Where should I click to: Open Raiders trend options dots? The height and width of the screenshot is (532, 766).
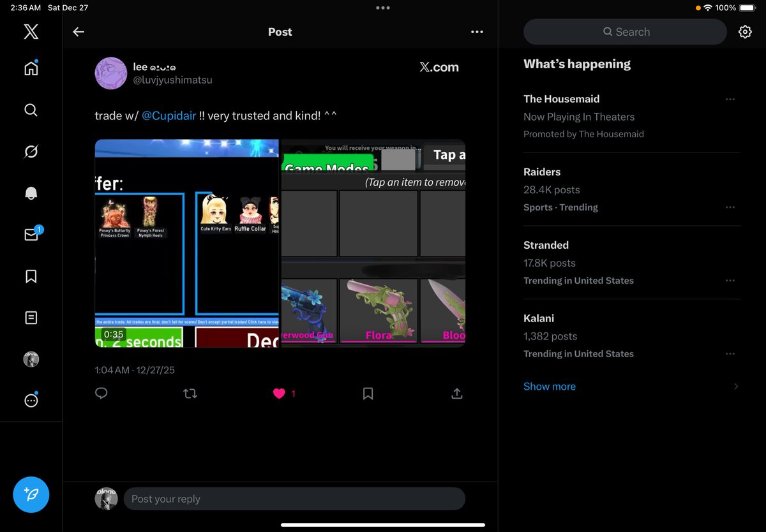tap(730, 207)
